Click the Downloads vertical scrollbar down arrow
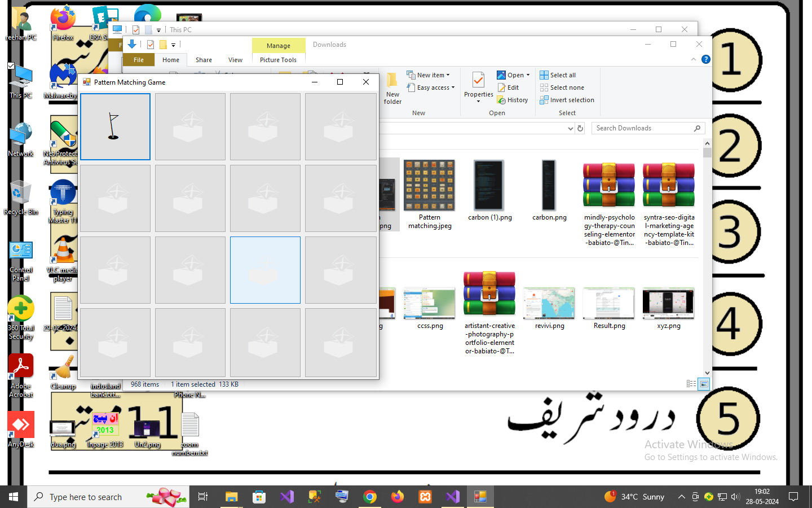The image size is (812, 508). click(707, 373)
